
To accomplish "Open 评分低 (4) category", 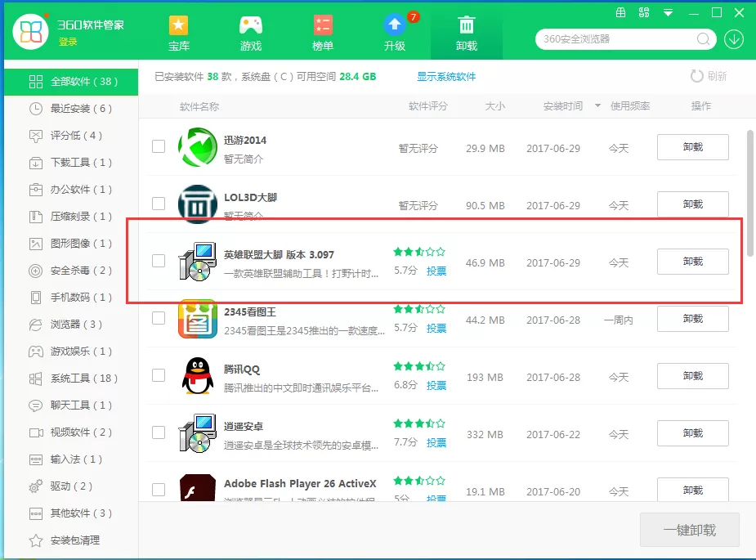I will point(71,136).
